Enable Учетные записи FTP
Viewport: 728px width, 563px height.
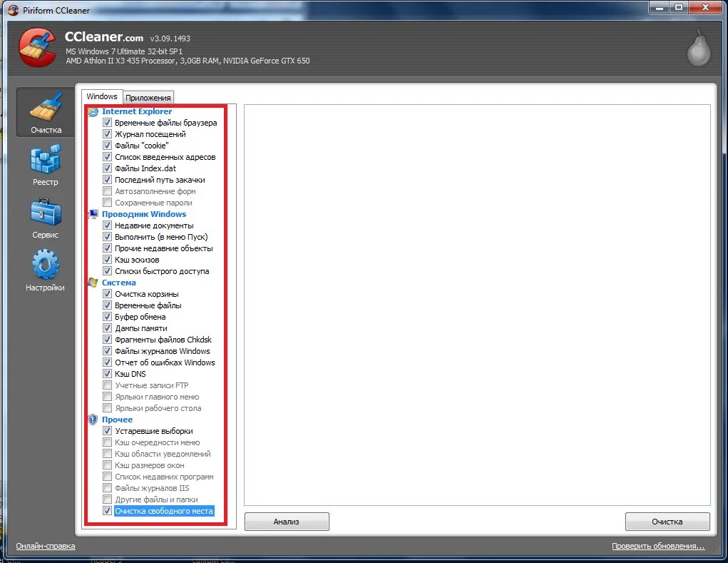click(107, 385)
